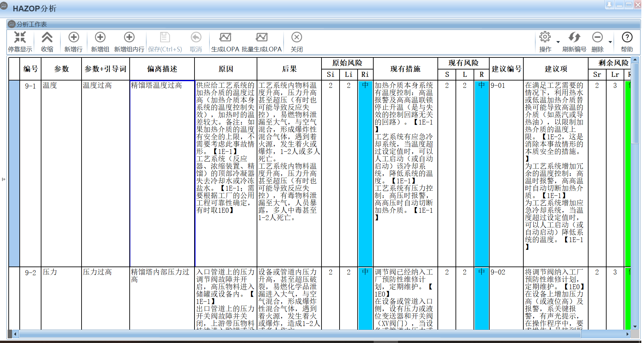Click the vertical scrollbar up arrow
This screenshot has height=343, width=644.
pos(635,60)
